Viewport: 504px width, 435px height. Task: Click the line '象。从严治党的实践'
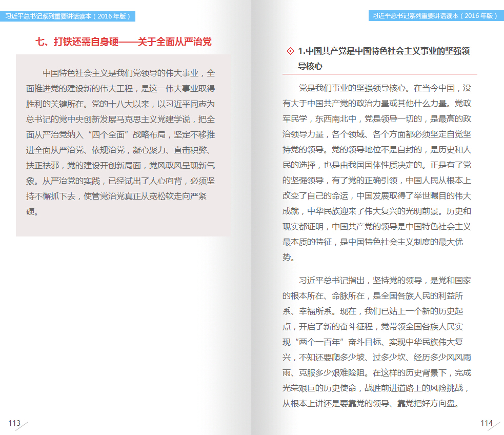coord(63,181)
